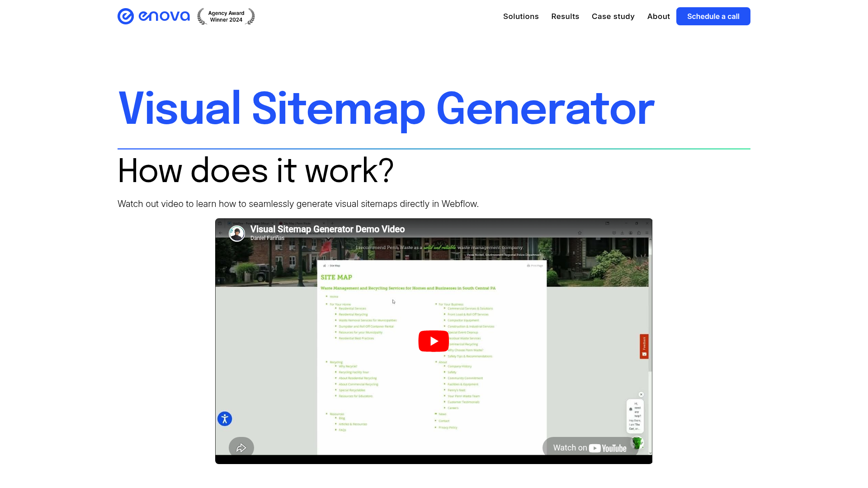This screenshot has height=488, width=868.
Task: Go to the Results nav link
Action: tap(565, 16)
